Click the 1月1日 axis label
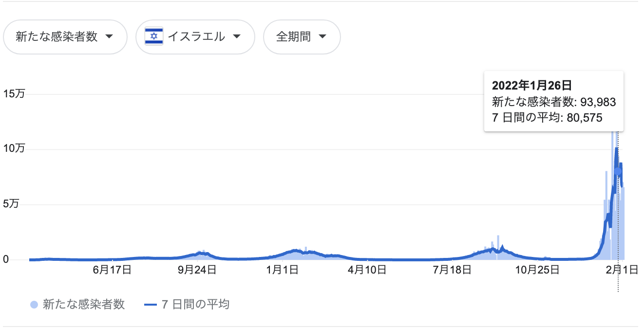Viewport: 644px width, 328px height. point(283,270)
